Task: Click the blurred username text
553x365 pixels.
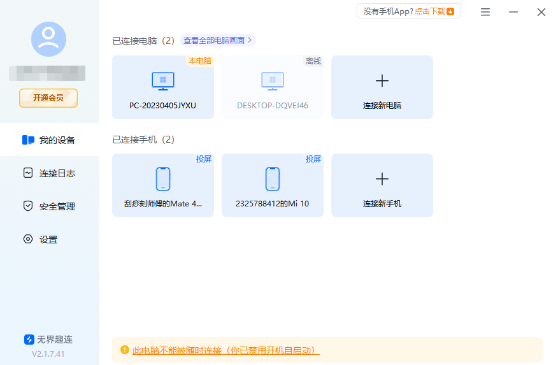Action: (x=47, y=73)
